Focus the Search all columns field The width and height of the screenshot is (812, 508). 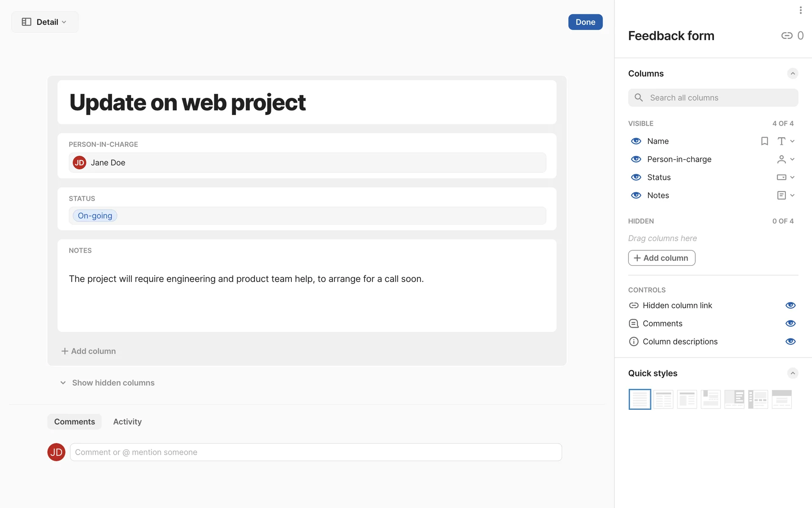(713, 98)
